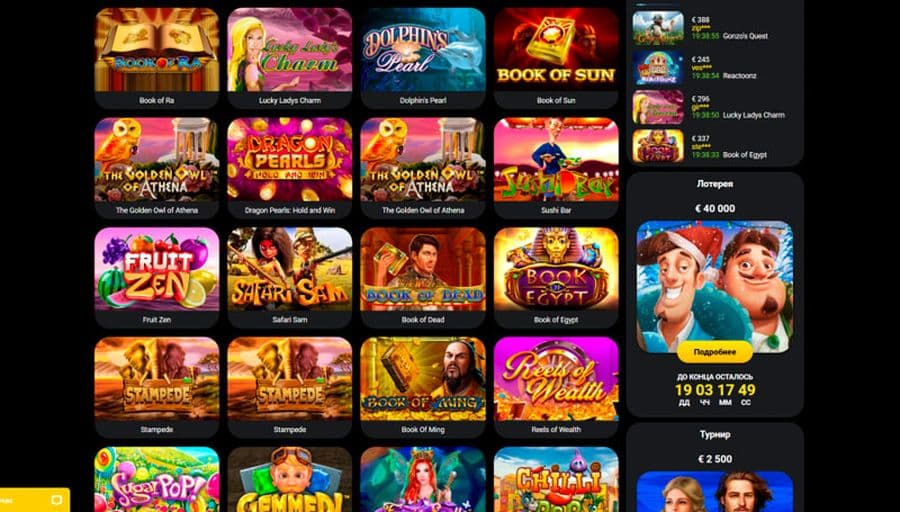Image resolution: width=900 pixels, height=512 pixels.
Task: Select Reactoonz thumbnail in winners list
Action: pyautogui.click(x=658, y=68)
